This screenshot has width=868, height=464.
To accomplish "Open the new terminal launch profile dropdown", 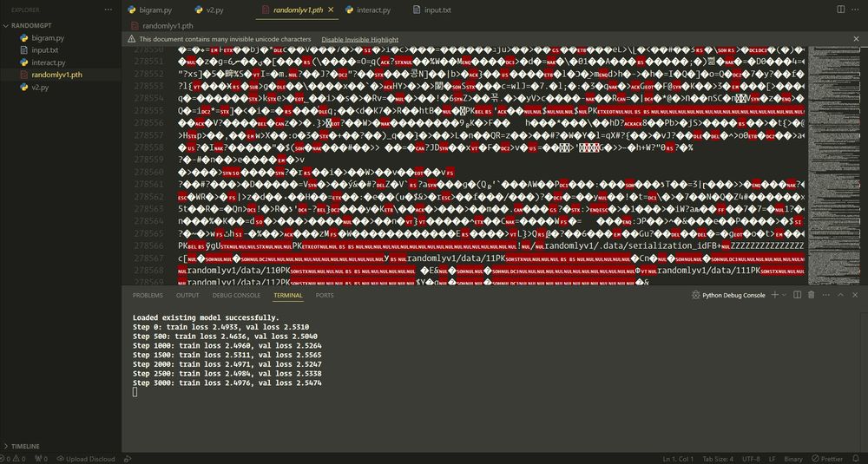I will tap(784, 296).
